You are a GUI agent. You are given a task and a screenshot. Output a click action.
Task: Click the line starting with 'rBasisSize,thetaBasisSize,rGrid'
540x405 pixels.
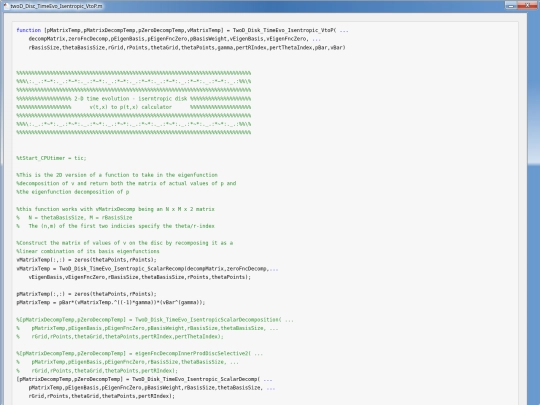tap(187, 48)
